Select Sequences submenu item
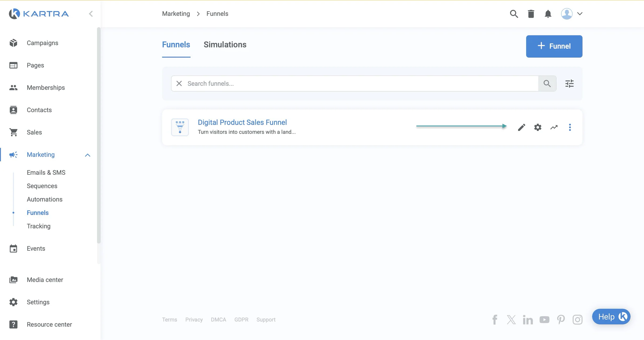Viewport: 644px width, 340px height. (42, 186)
